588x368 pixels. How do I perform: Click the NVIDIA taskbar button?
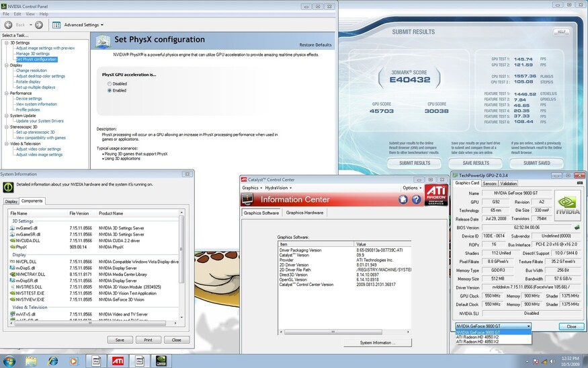161,361
